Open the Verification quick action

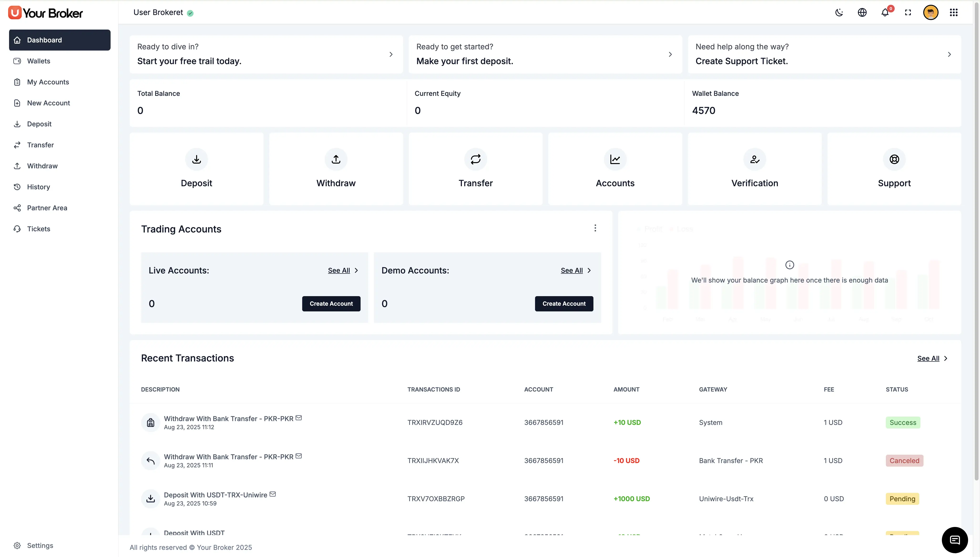(x=754, y=159)
